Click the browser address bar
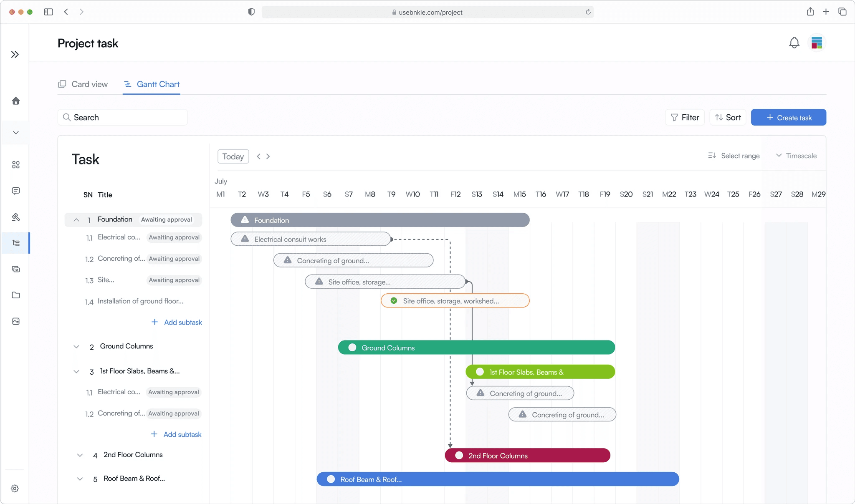 click(x=427, y=12)
